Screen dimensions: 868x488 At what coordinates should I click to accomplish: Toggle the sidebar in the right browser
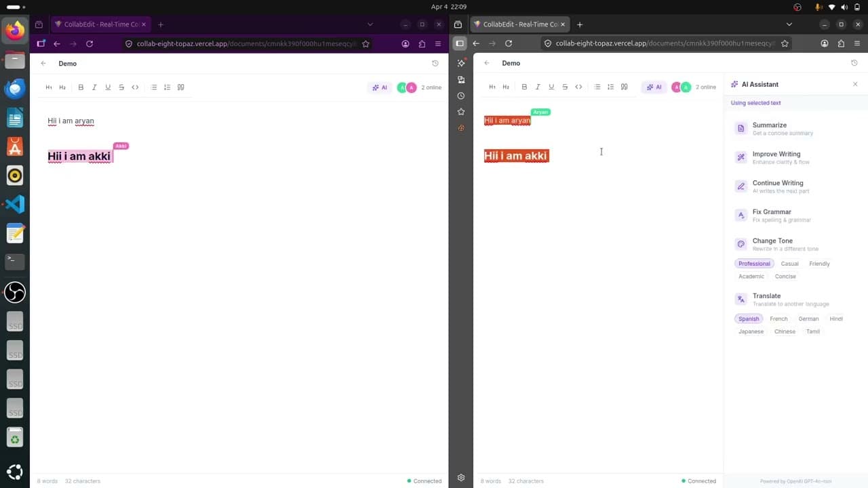pos(460,43)
